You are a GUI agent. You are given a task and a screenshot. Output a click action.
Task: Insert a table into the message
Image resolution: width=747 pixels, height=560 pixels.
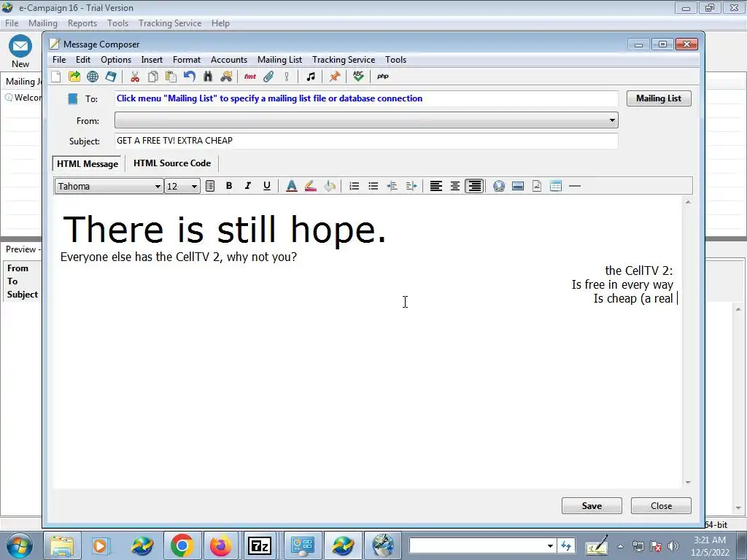[555, 186]
